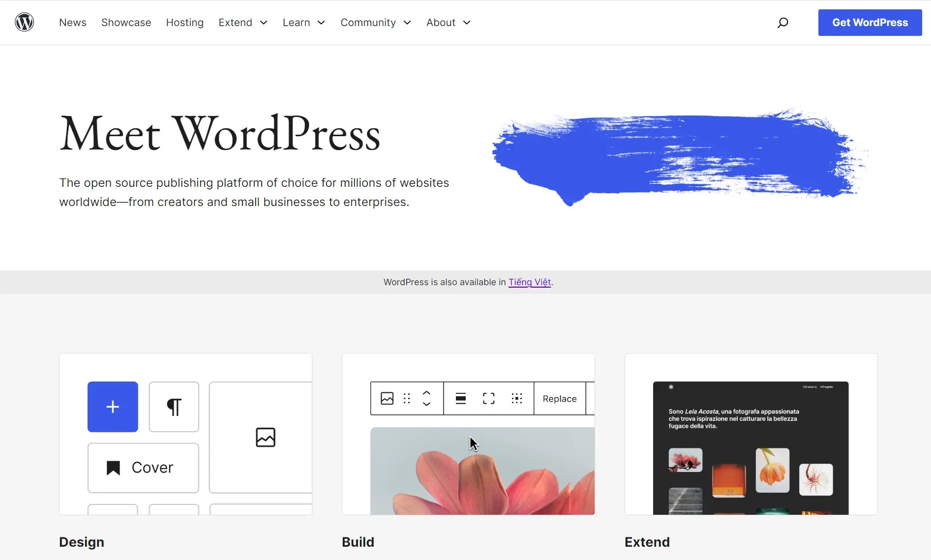Viewport: 931px width, 560px height.
Task: Click the Extend navigation label
Action: coord(236,23)
